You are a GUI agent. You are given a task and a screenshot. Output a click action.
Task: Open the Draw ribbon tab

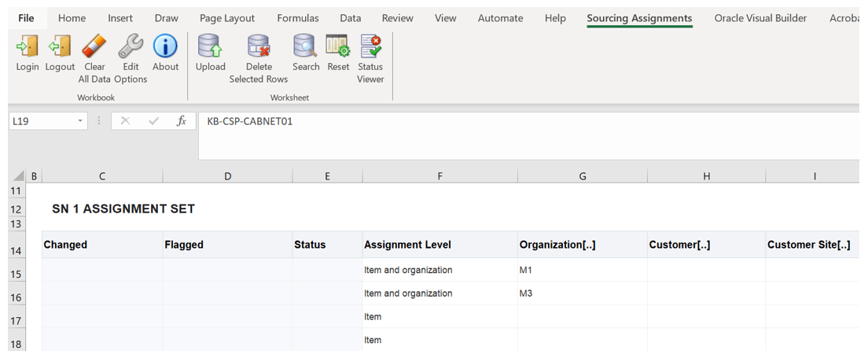coord(167,18)
